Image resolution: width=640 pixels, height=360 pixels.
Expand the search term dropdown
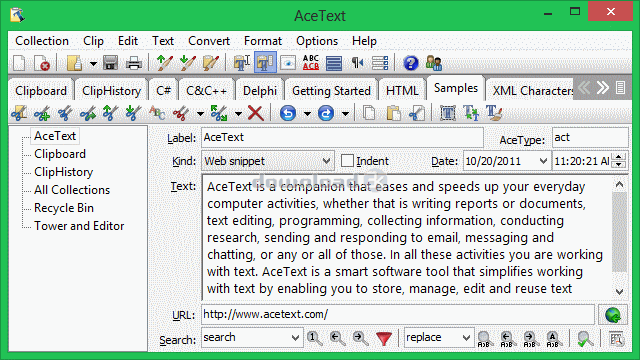[x=296, y=338]
